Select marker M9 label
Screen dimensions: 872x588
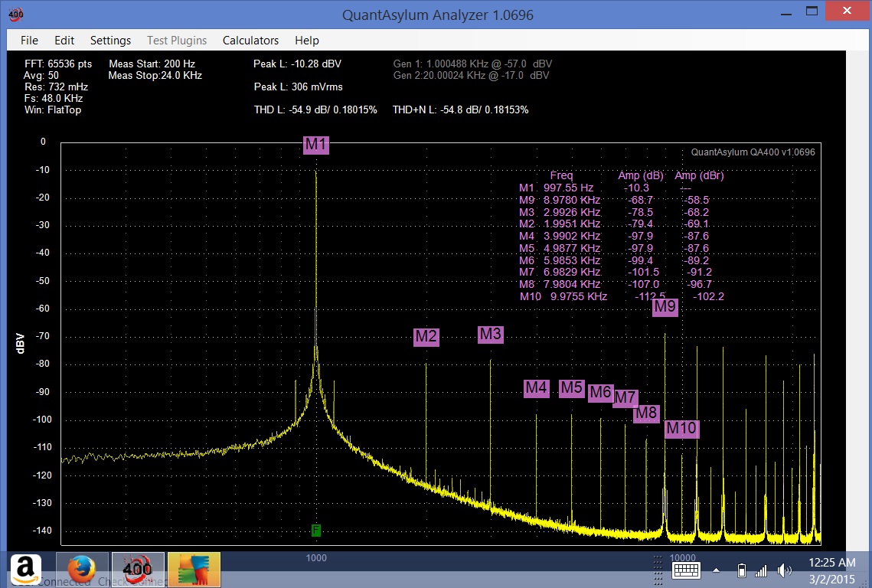pyautogui.click(x=665, y=306)
